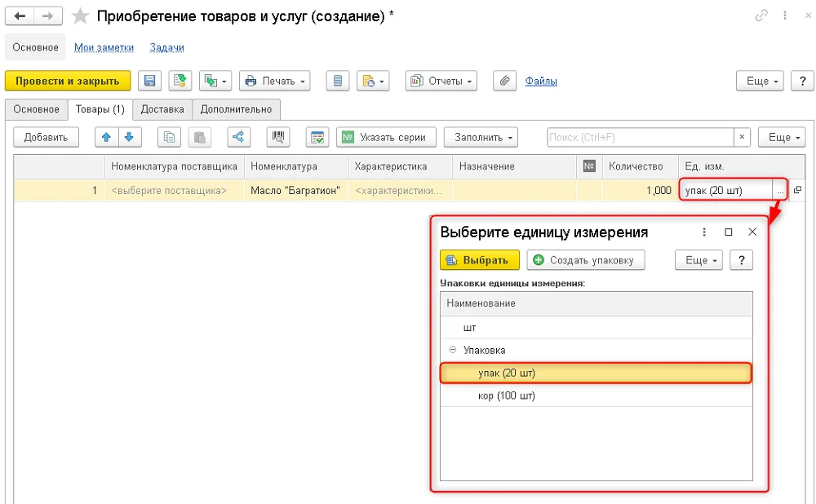Open the Печать dropdown
816x504 pixels.
point(275,81)
